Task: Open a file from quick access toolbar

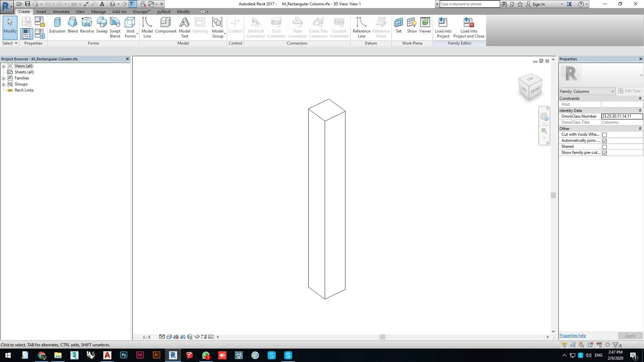Action: click(x=19, y=4)
